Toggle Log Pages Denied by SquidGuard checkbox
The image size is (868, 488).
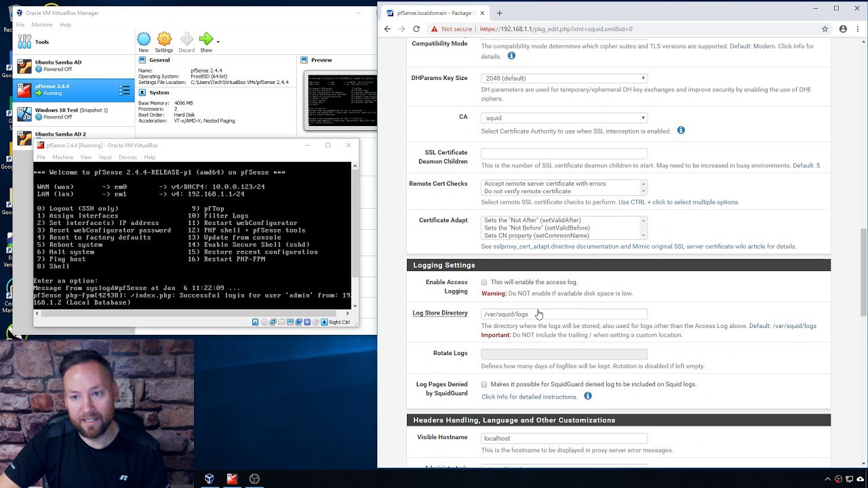(x=484, y=384)
